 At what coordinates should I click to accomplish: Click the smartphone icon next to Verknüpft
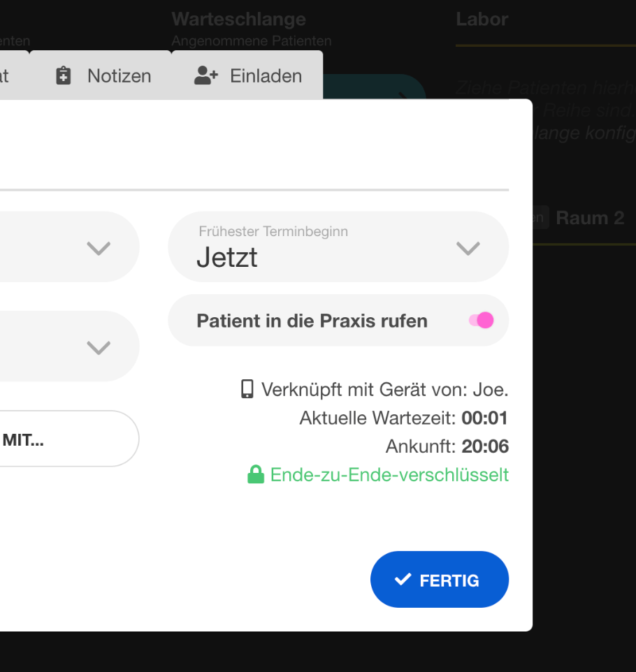coord(247,389)
